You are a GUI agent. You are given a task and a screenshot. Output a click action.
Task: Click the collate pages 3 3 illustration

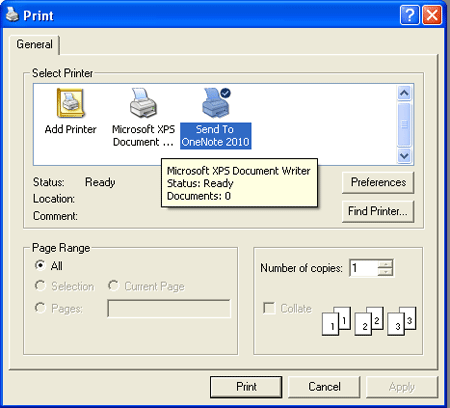[x=402, y=321]
